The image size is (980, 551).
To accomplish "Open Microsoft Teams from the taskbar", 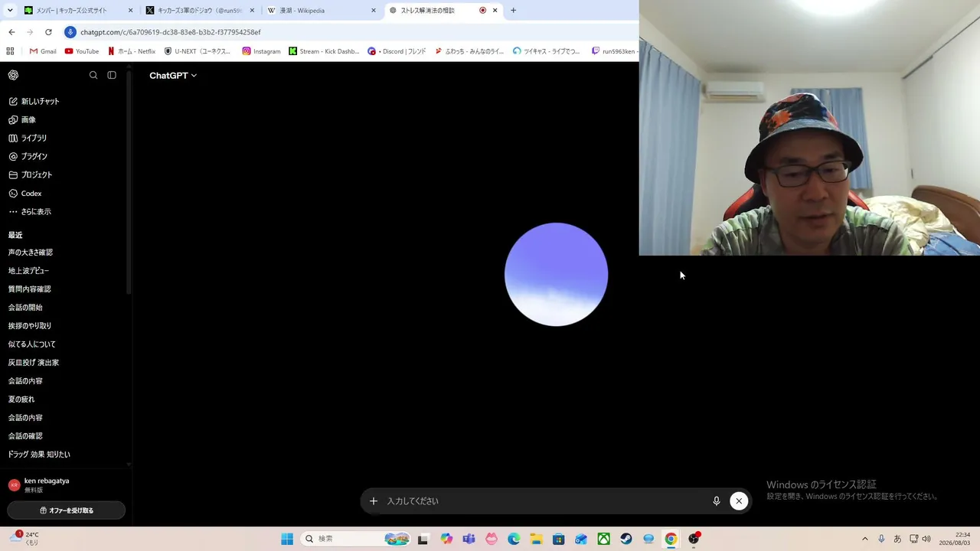I will pos(469,539).
